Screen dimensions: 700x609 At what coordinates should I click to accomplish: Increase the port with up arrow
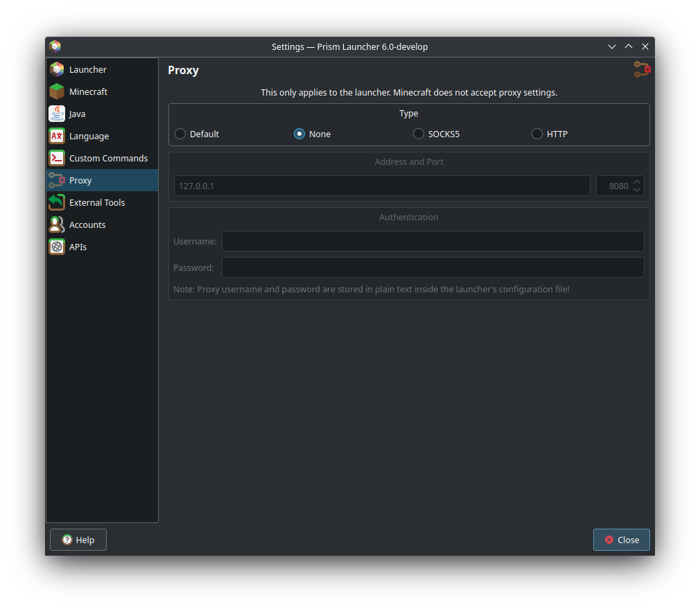pos(637,182)
